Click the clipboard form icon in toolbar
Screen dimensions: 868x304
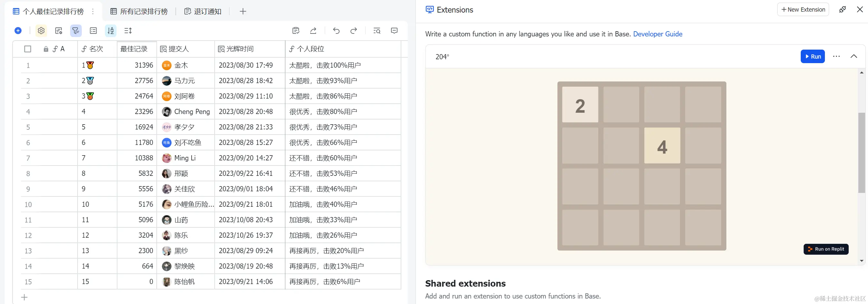click(x=296, y=31)
